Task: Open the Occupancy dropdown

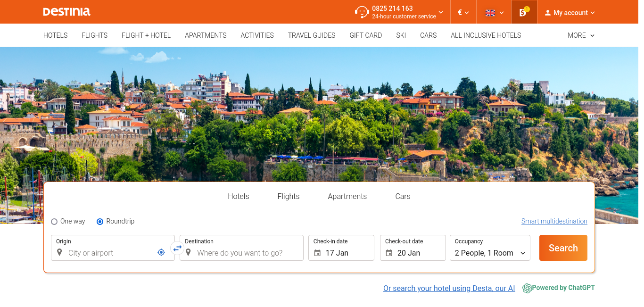Action: point(490,248)
